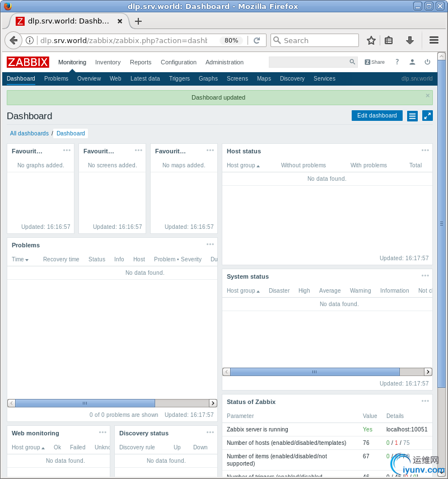Image resolution: width=448 pixels, height=479 pixels.
Task: Go to the Problems submenu tab
Action: [56, 78]
